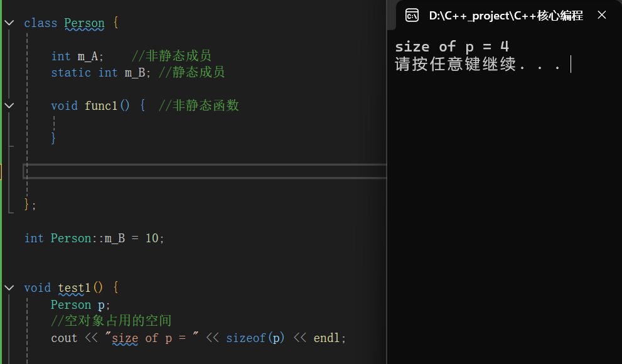The width and height of the screenshot is (622, 364).
Task: Click the comment '//非静态成员'
Action: click(x=171, y=56)
